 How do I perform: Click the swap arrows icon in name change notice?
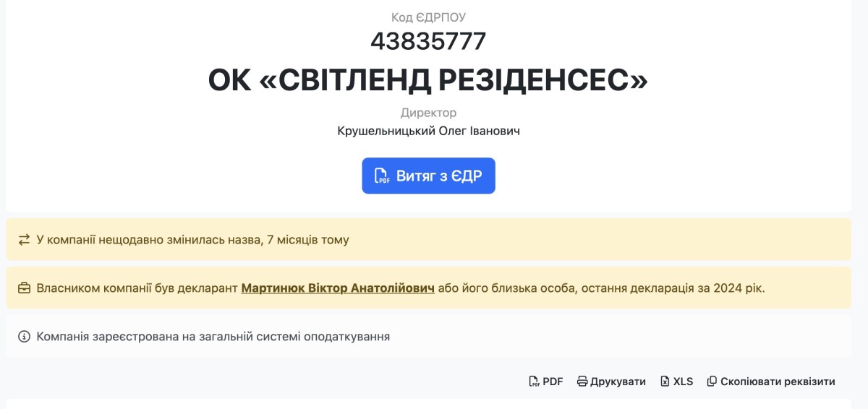(25, 239)
